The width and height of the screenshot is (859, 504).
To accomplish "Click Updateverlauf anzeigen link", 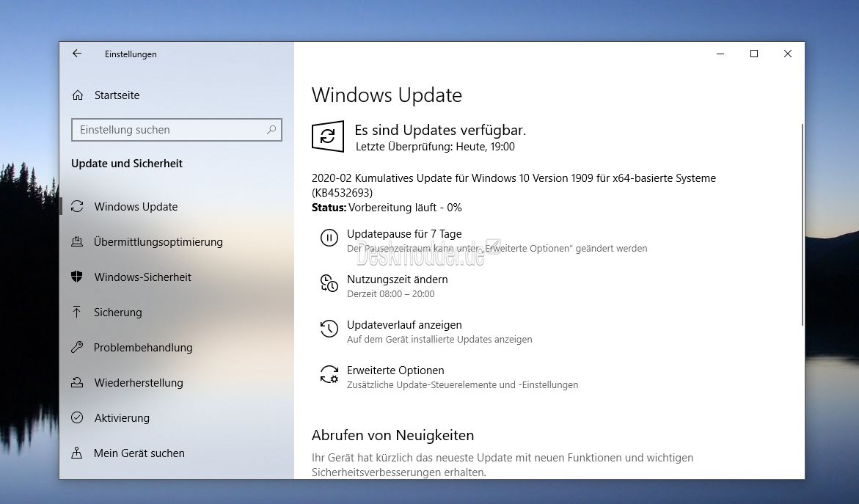I will pyautogui.click(x=404, y=325).
